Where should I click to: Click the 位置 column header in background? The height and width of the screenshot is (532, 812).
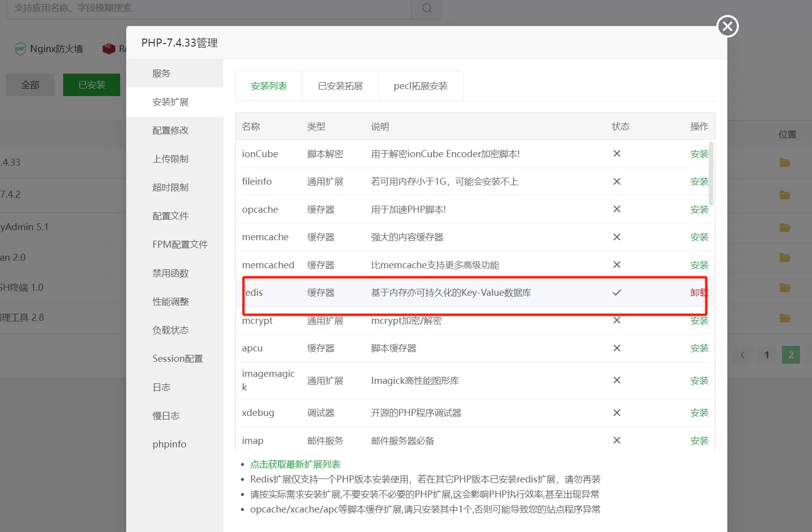pyautogui.click(x=787, y=134)
